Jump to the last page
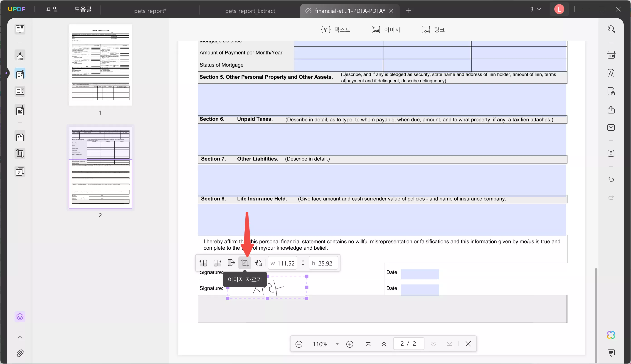631x364 pixels. (x=449, y=344)
